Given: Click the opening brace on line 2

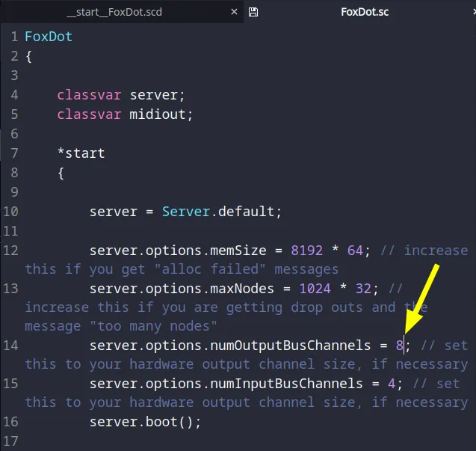Looking at the screenshot, I should click(29, 57).
